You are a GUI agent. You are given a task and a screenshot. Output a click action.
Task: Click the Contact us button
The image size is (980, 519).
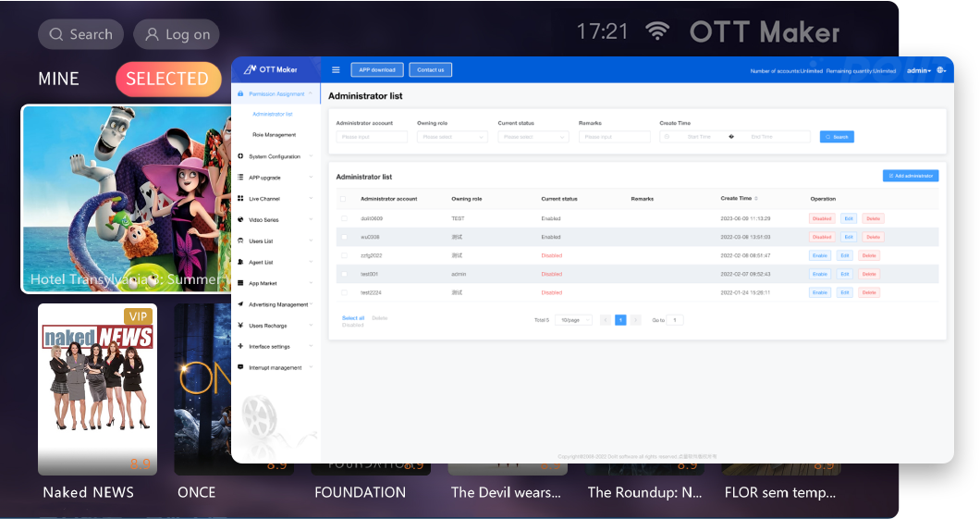pos(431,70)
